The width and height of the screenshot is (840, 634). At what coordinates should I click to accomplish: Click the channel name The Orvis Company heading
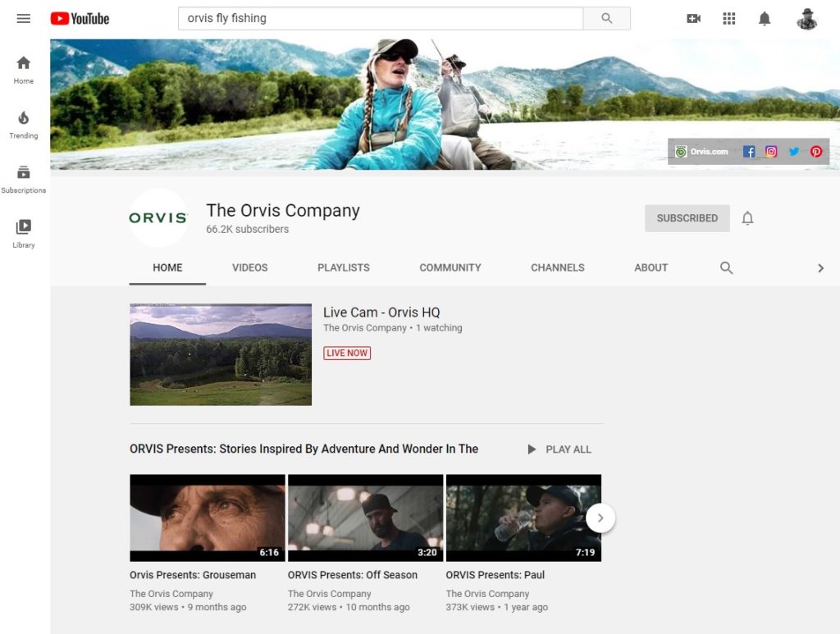(283, 211)
